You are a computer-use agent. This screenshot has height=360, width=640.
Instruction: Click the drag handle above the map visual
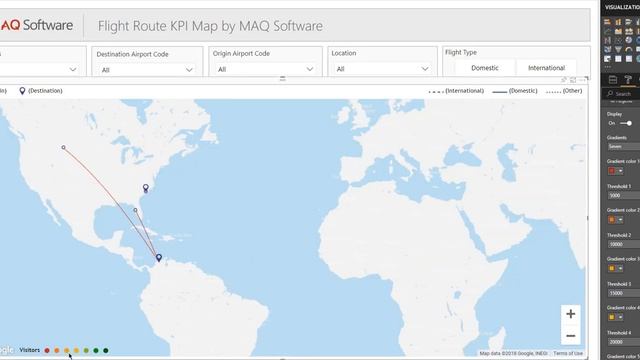pos(282,79)
